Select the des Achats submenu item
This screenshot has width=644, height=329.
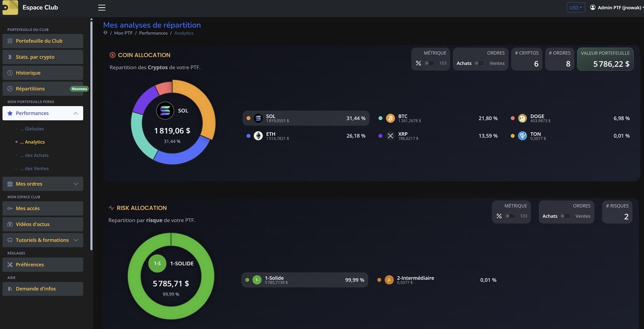point(36,156)
